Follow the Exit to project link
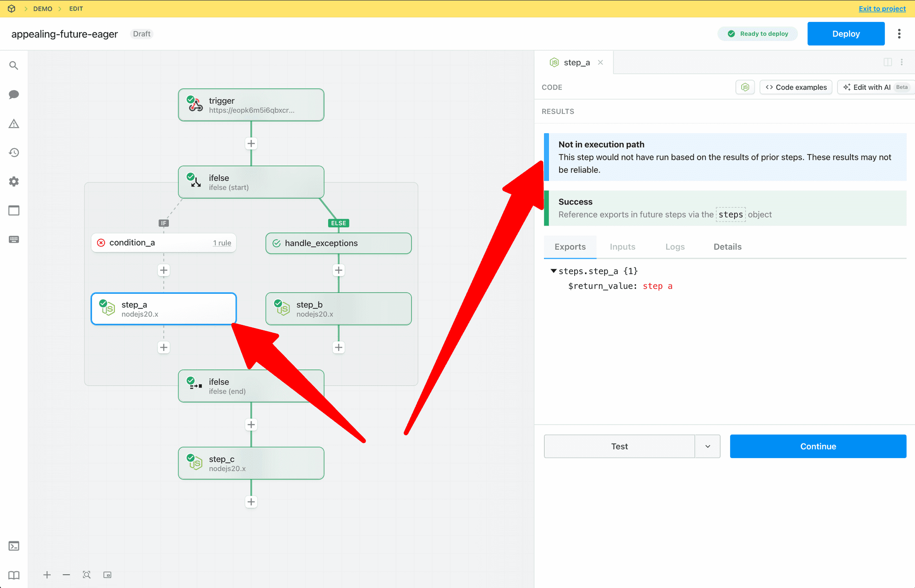 tap(882, 9)
